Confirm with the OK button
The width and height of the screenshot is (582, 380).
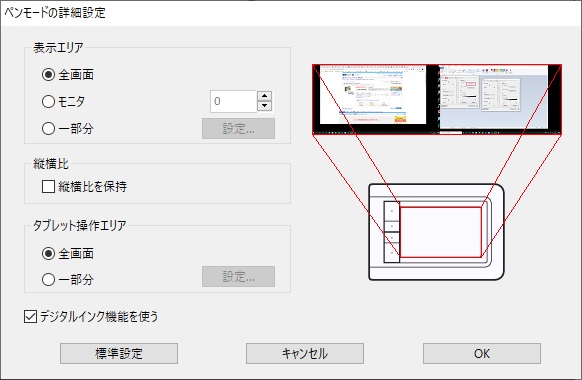click(x=482, y=353)
